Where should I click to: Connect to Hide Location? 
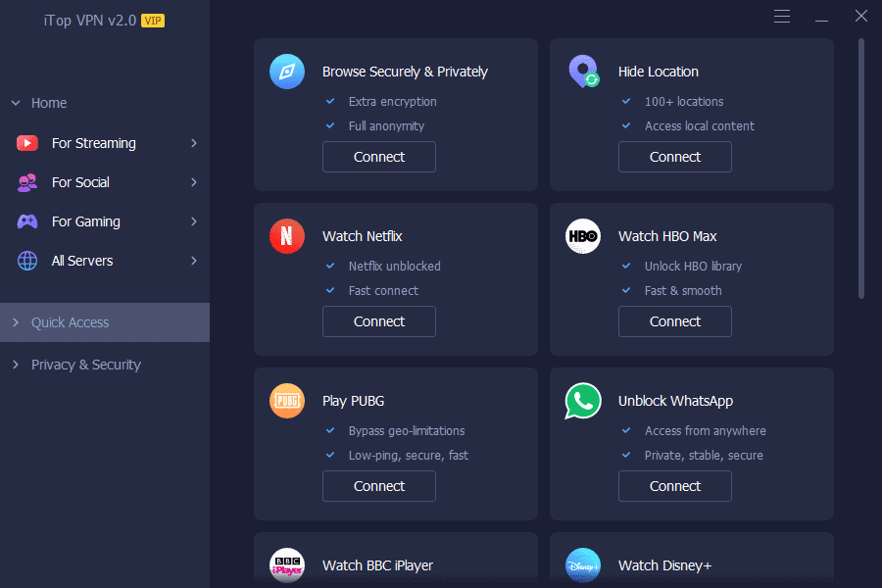pos(674,156)
